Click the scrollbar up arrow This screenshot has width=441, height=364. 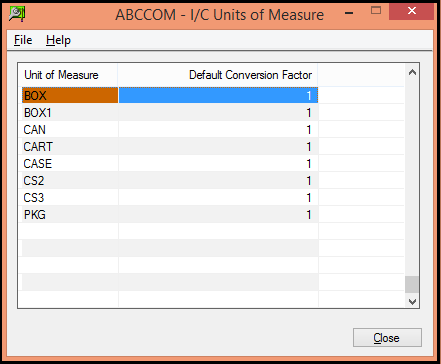click(x=412, y=72)
